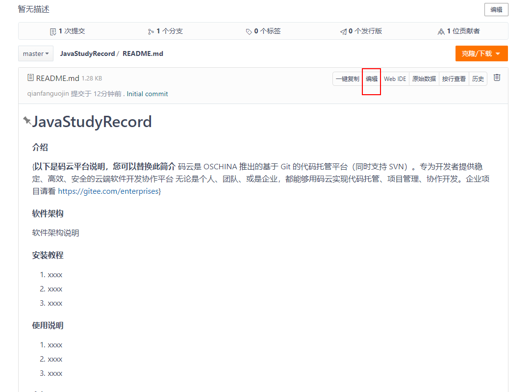
Task: Open the file 历史 history
Action: [478, 79]
